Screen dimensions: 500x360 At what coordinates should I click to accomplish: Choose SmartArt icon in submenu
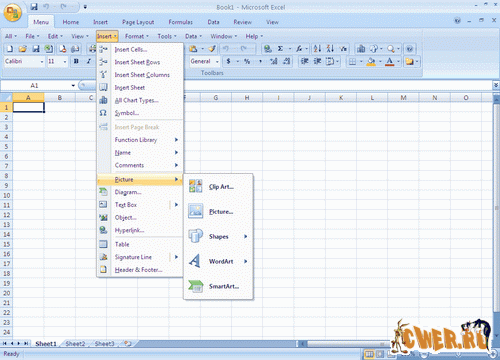click(195, 286)
